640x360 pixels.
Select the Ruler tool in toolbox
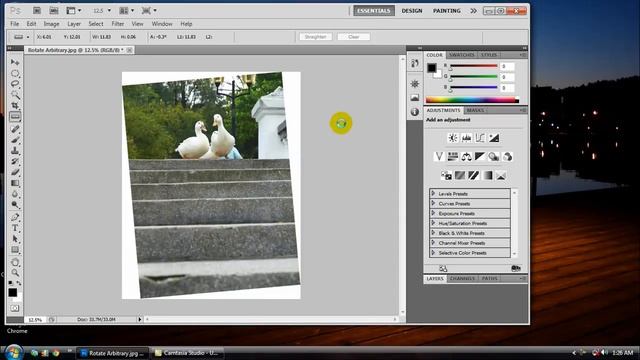[15, 117]
